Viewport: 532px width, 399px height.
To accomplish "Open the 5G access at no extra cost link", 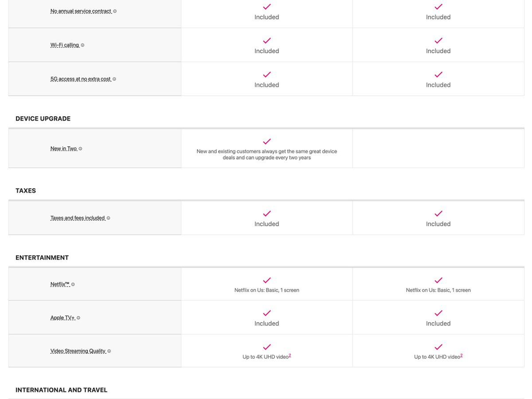I will (x=80, y=79).
